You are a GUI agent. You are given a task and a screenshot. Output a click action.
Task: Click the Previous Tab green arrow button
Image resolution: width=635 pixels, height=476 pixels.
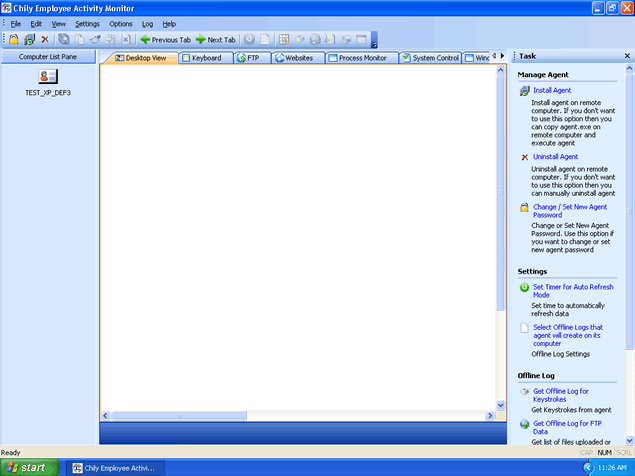[x=165, y=39]
